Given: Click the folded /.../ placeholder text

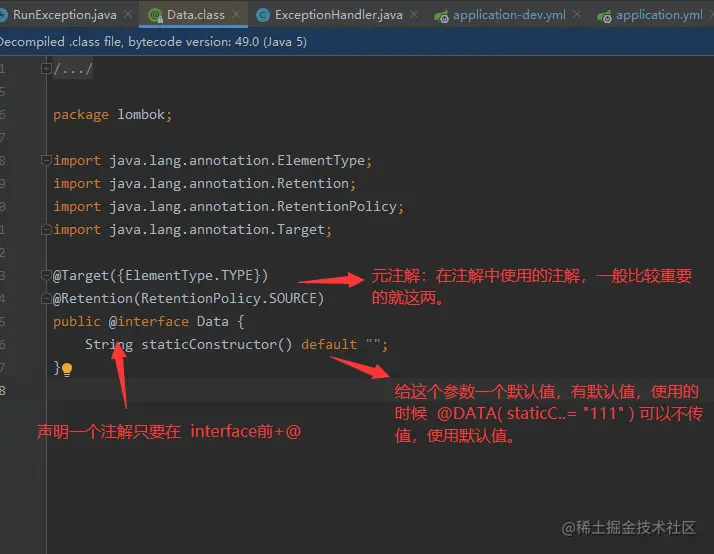Looking at the screenshot, I should pos(73,69).
